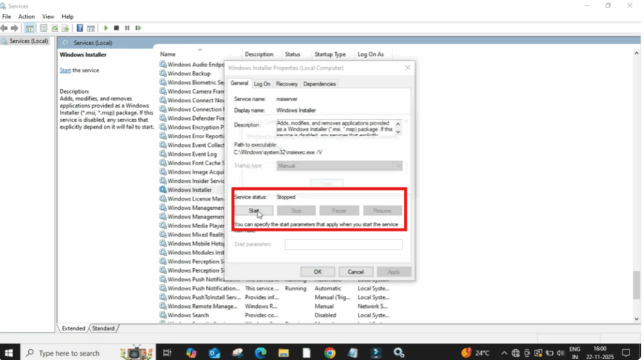Open the Windows Start menu

pyautogui.click(x=9, y=352)
